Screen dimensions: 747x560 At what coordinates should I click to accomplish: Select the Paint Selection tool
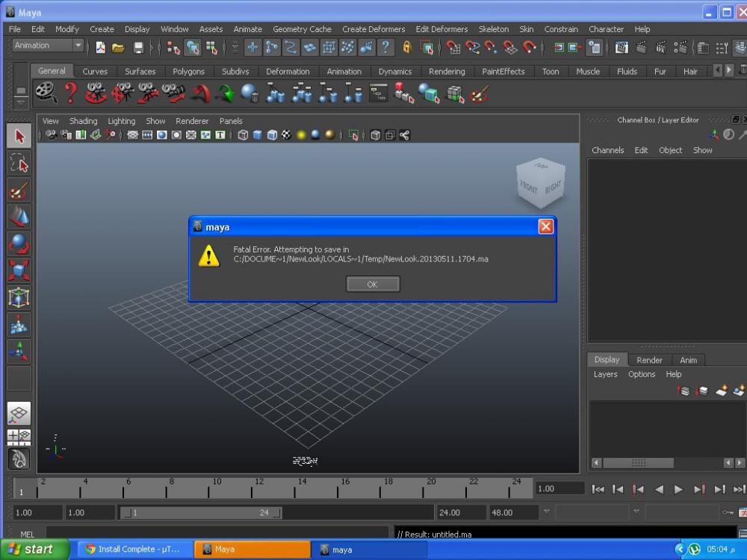pyautogui.click(x=19, y=190)
